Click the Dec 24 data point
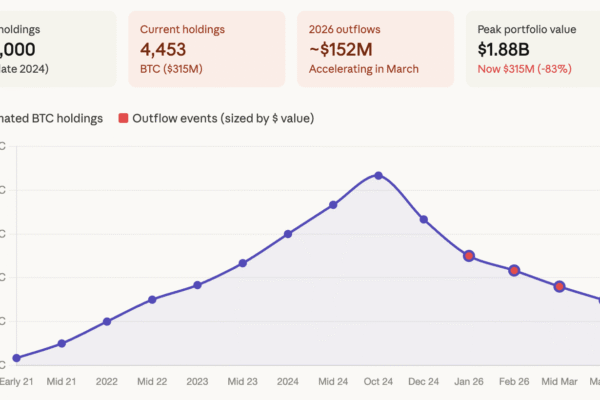 [x=423, y=219]
